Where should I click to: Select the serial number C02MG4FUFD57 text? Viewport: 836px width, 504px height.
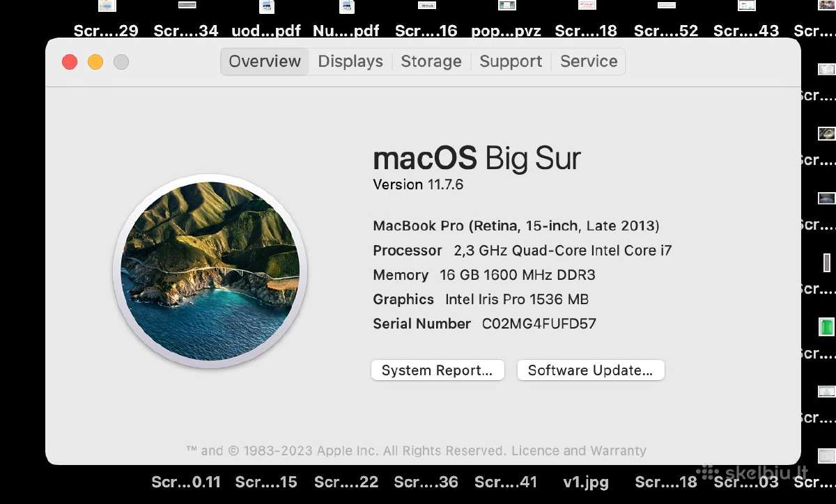coord(539,324)
